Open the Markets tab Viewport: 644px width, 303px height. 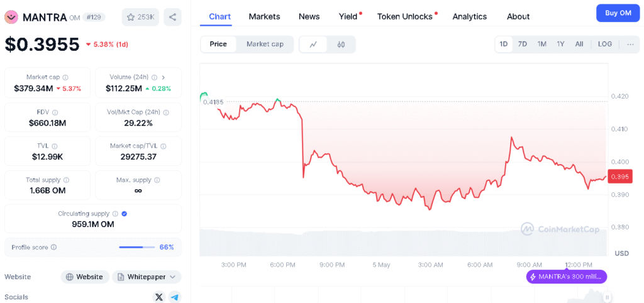click(x=265, y=16)
